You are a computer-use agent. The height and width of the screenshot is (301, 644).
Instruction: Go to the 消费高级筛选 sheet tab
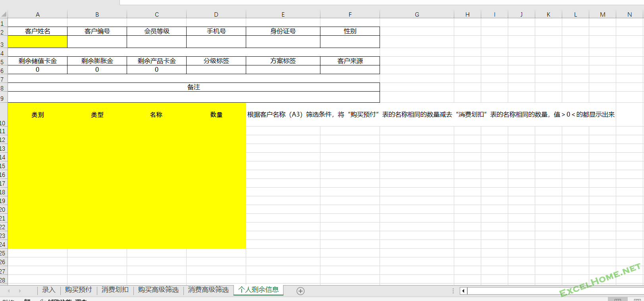[x=208, y=290]
